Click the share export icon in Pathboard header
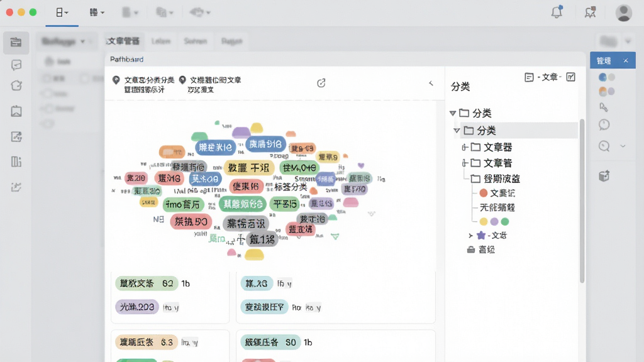The height and width of the screenshot is (362, 644). 321,83
